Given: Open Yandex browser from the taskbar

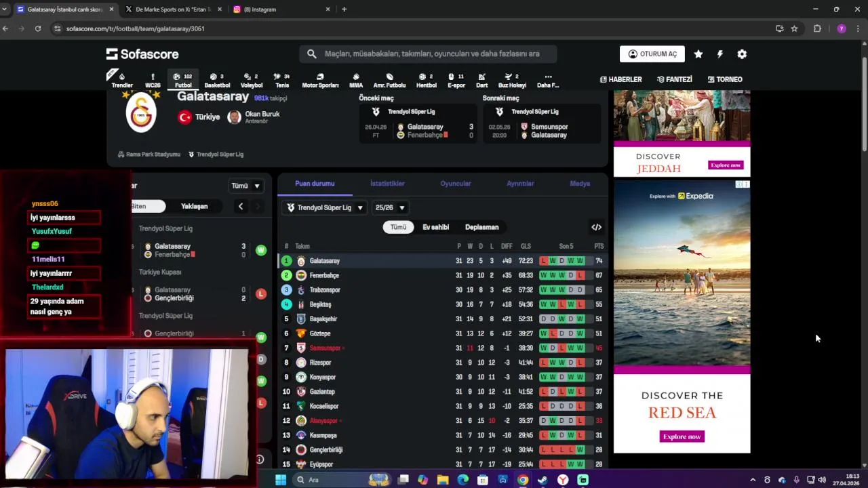Looking at the screenshot, I should 563,480.
